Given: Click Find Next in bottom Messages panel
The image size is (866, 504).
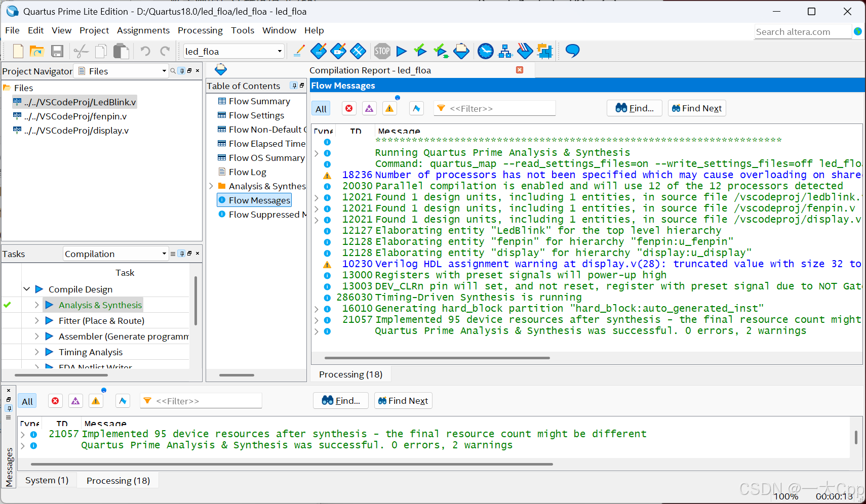Looking at the screenshot, I should (x=403, y=401).
